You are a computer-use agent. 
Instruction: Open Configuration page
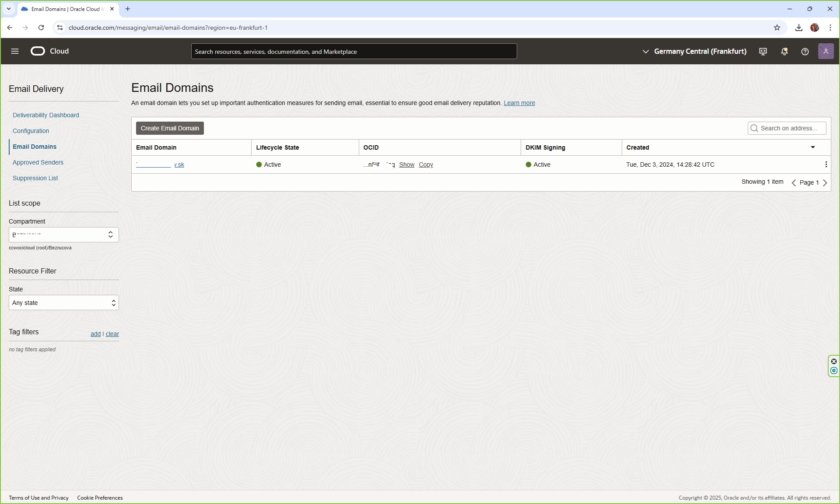coord(31,131)
